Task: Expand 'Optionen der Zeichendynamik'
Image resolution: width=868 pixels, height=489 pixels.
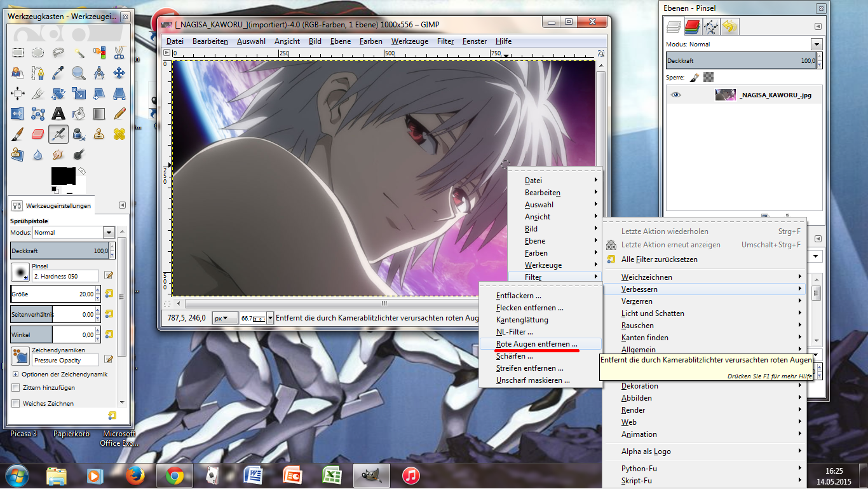Action: [x=16, y=375]
